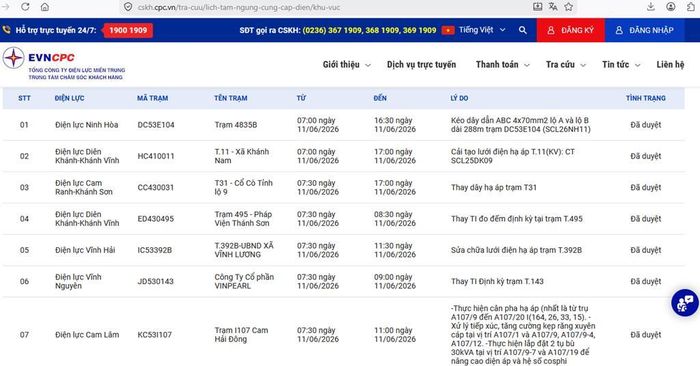
Task: Expand the Giới thiệu menu
Action: (x=346, y=65)
